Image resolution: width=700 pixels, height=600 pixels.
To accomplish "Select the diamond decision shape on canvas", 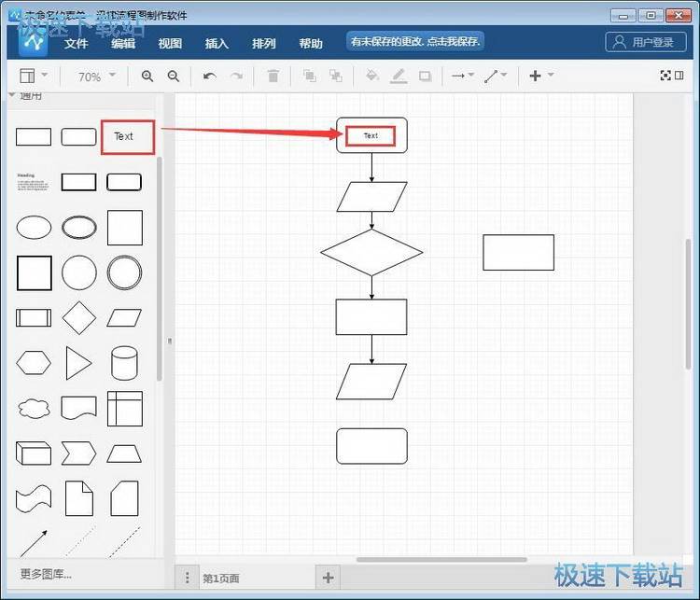I will pyautogui.click(x=371, y=253).
